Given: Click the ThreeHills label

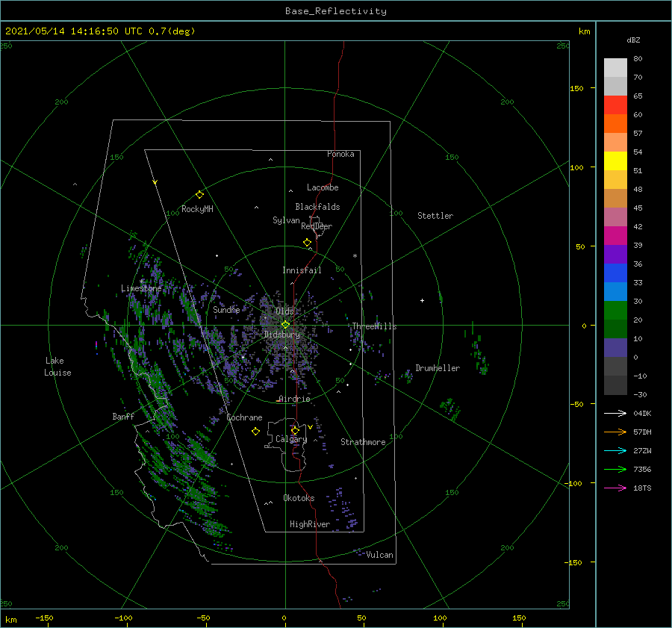Looking at the screenshot, I should coord(374,326).
